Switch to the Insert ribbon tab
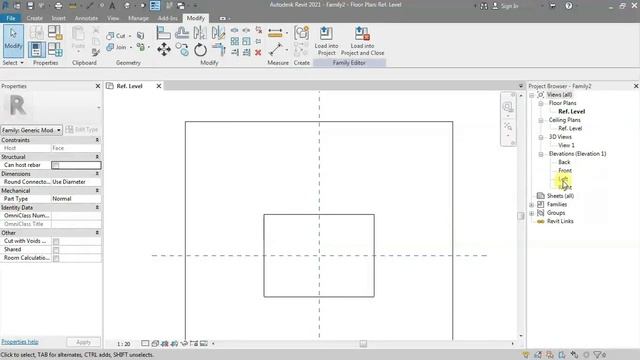Screen dimensions: 640x360 click(x=58, y=18)
